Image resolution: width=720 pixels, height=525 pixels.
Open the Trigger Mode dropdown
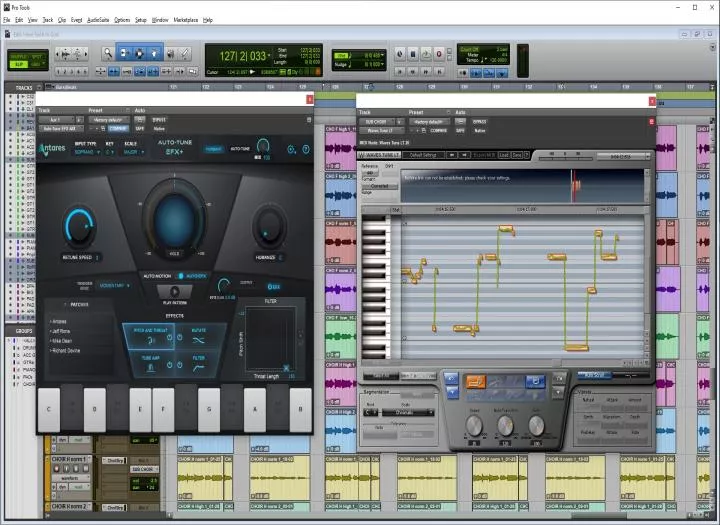[x=114, y=286]
